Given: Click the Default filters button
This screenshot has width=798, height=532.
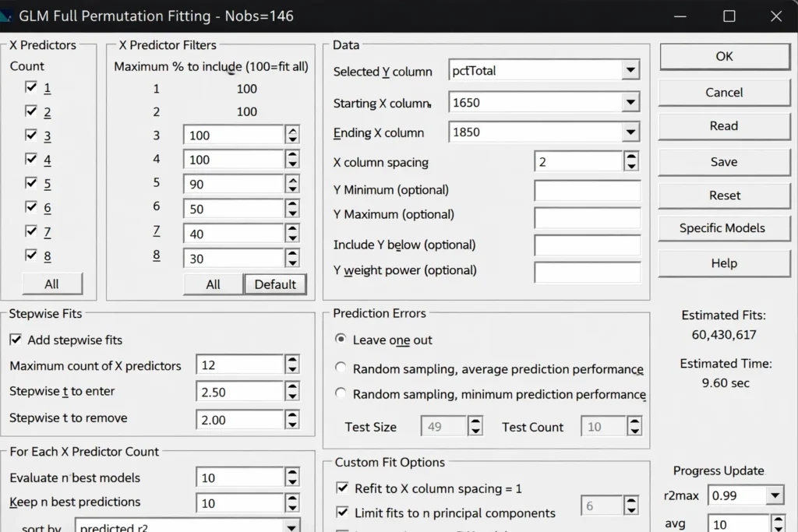Looking at the screenshot, I should (274, 284).
